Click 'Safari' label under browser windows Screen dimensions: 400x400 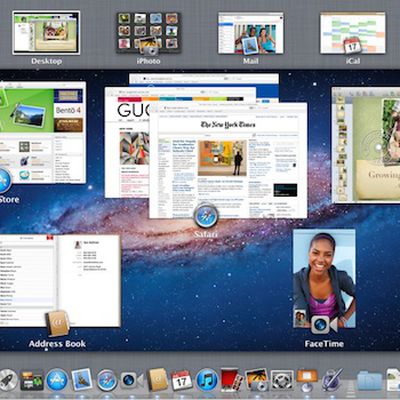[206, 234]
